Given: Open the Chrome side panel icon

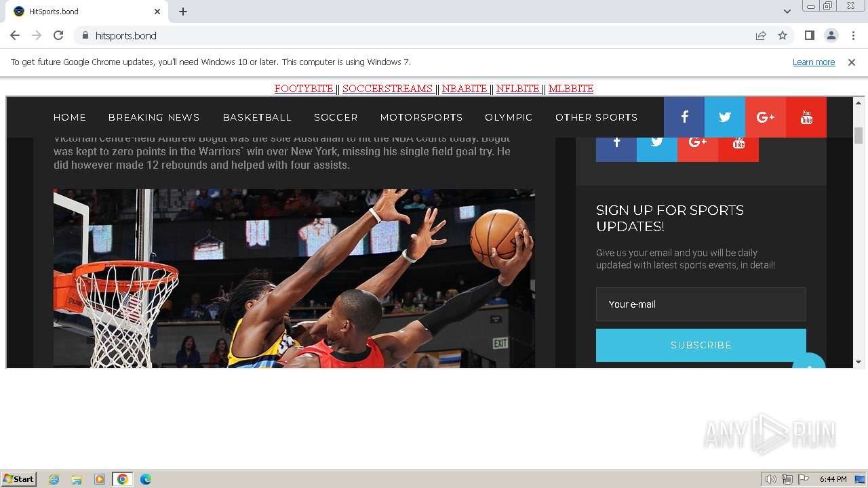Looking at the screenshot, I should point(809,35).
